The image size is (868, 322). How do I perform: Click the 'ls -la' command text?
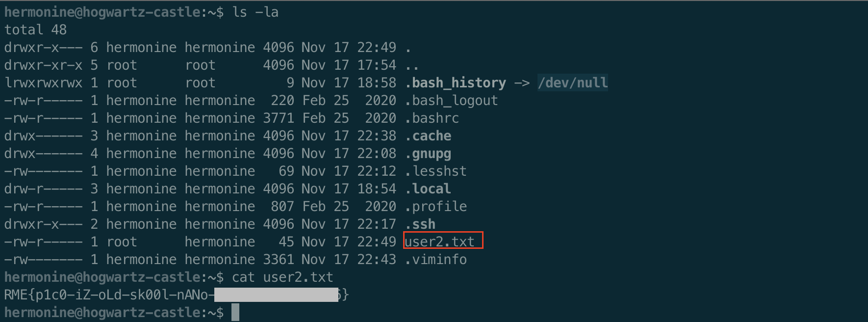click(x=255, y=12)
